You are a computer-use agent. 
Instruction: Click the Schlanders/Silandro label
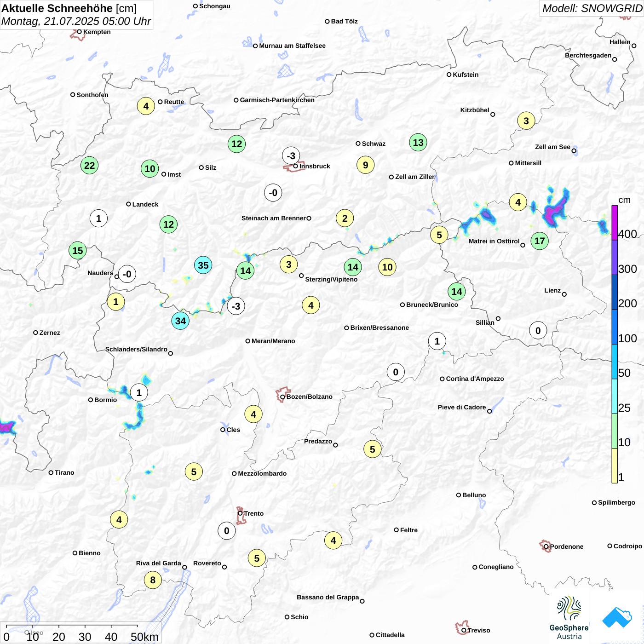click(136, 349)
